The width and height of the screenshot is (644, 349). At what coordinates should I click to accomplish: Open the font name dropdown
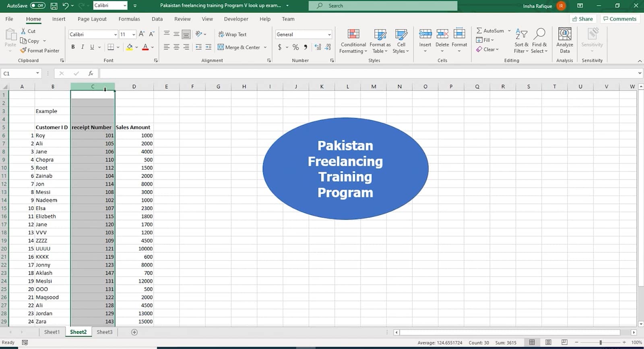116,35
